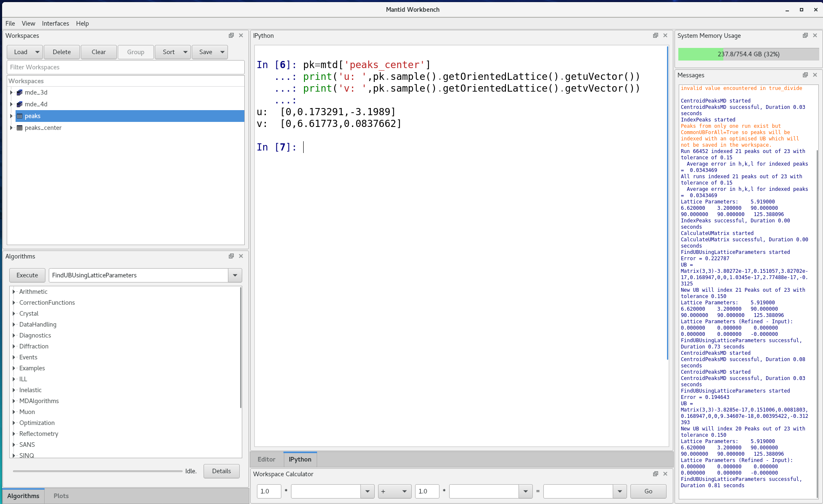Click the Delete workspace button
This screenshot has height=504, width=823.
click(x=61, y=52)
